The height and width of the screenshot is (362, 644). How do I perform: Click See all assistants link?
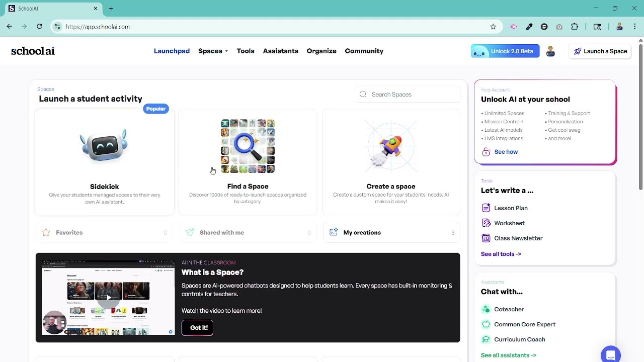tap(509, 355)
